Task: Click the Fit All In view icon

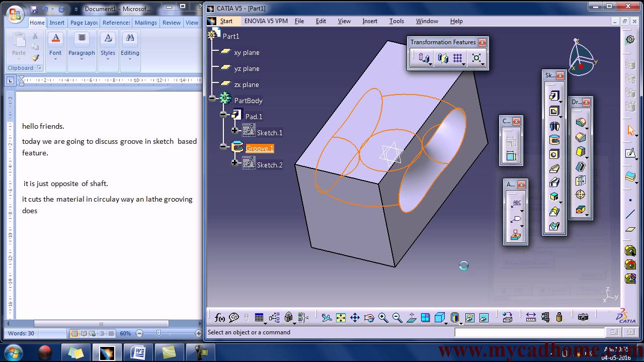Action: click(x=341, y=317)
